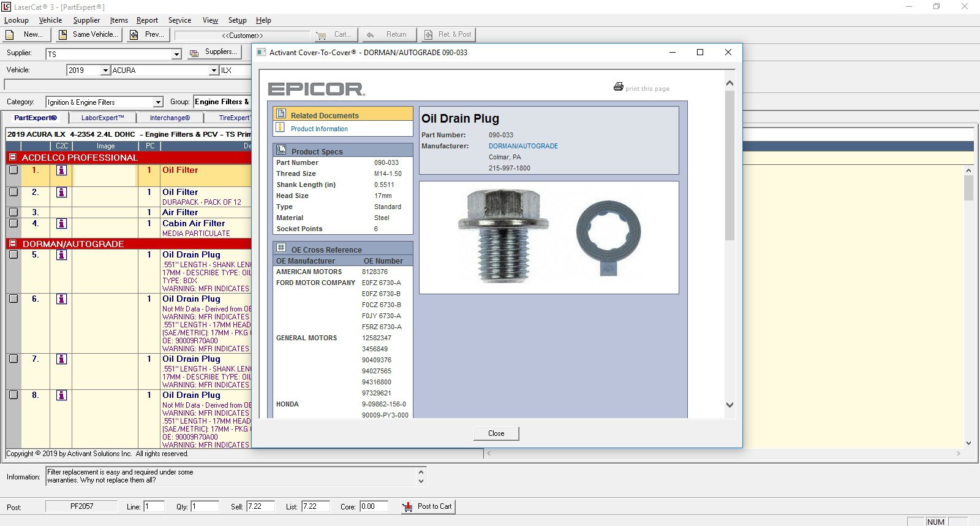Click the dialog's vertical scrollbar thumb
The image size is (980, 526).
pyautogui.click(x=729, y=166)
